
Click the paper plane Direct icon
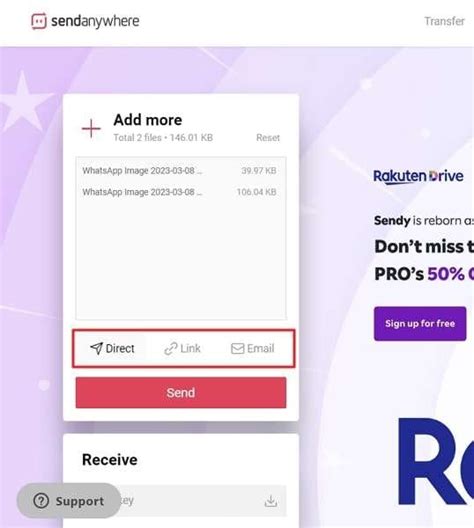[96, 348]
